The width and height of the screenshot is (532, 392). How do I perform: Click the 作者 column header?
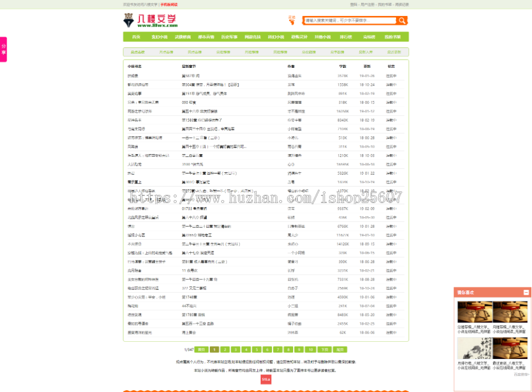tap(291, 66)
